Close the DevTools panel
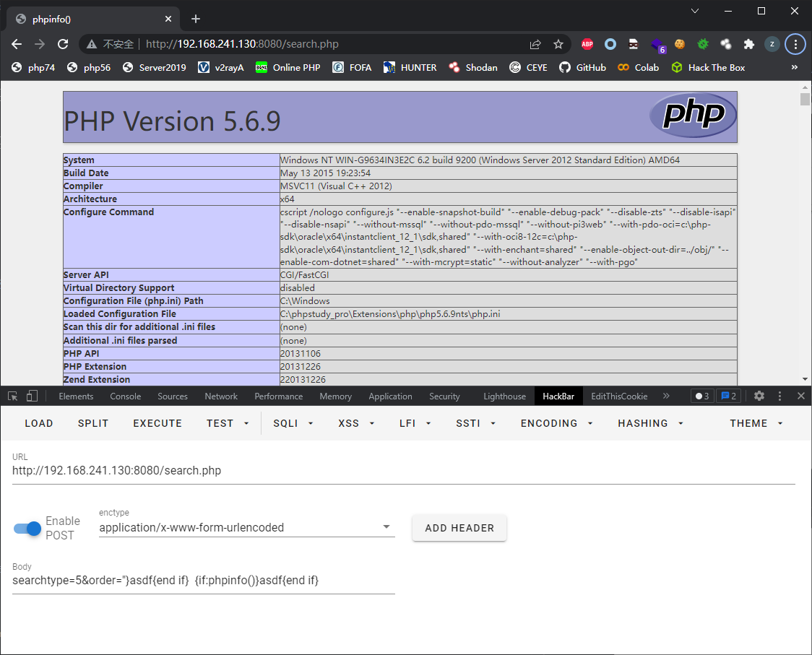The image size is (812, 655). coord(801,396)
